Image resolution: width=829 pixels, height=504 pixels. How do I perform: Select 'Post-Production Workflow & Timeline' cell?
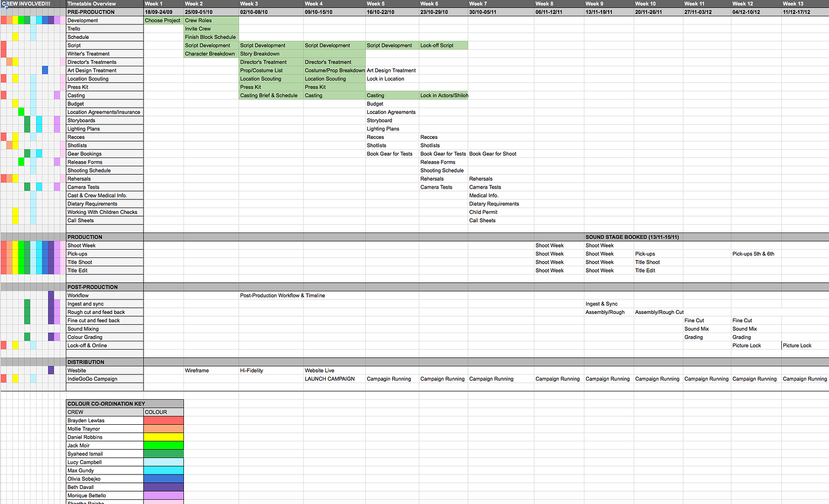[x=282, y=296]
